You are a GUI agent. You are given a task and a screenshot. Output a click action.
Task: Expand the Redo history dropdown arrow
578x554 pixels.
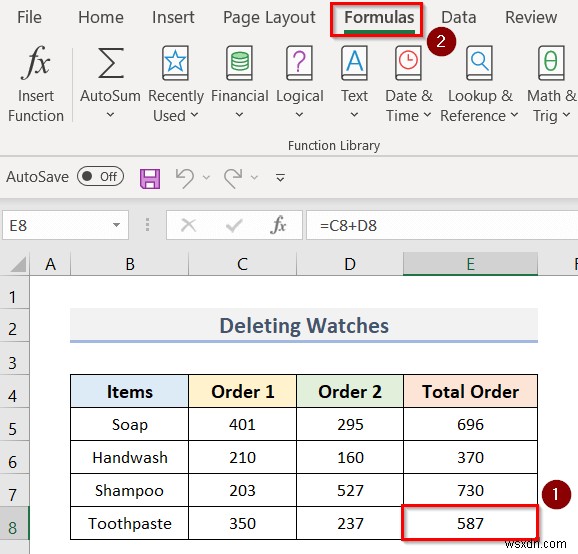point(254,178)
